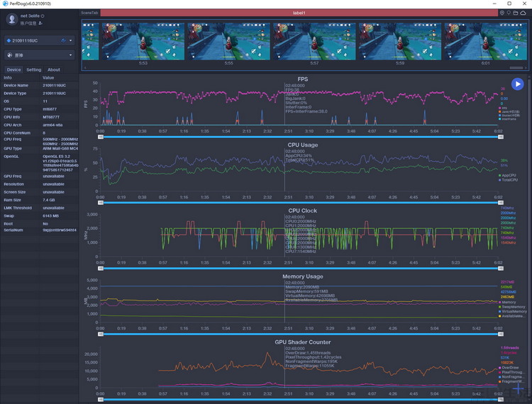Click the CPU Info value MT6877T
The height and width of the screenshot is (404, 532).
point(51,117)
